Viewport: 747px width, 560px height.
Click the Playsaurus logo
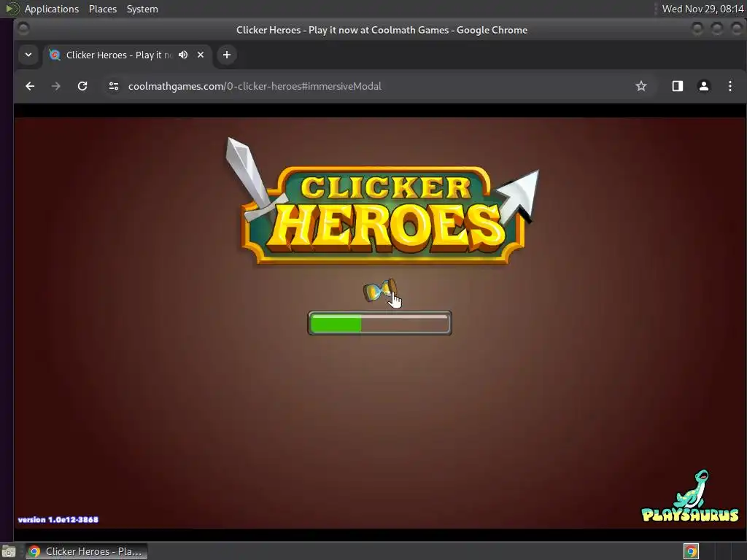coord(690,496)
